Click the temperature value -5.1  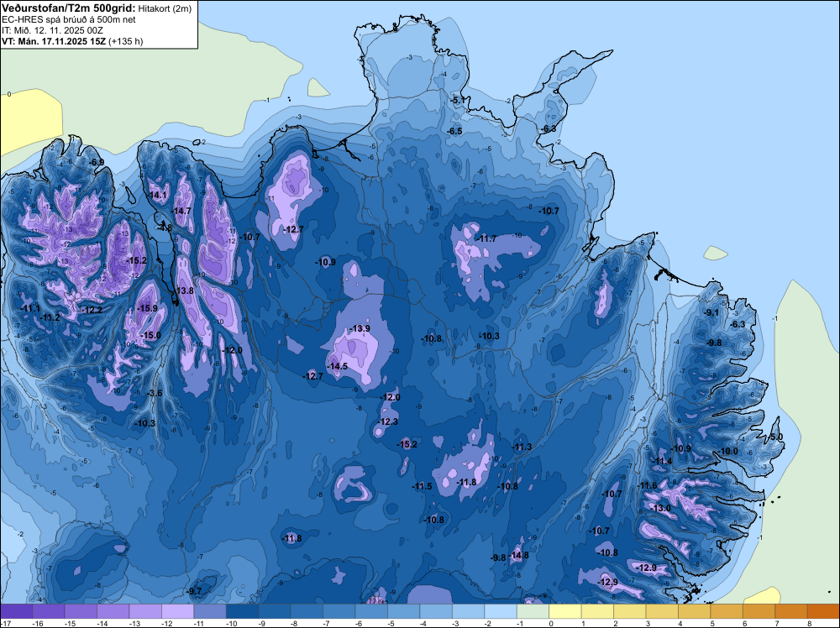point(459,100)
